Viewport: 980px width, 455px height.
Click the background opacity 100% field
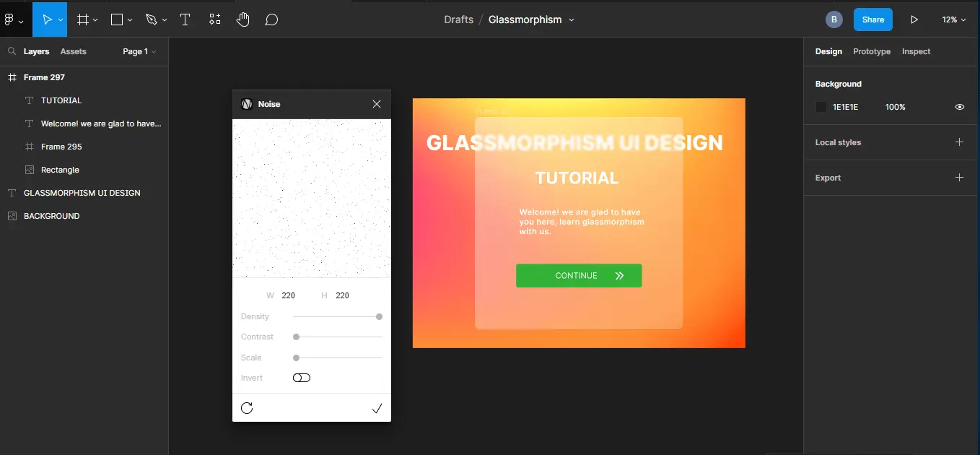point(896,107)
